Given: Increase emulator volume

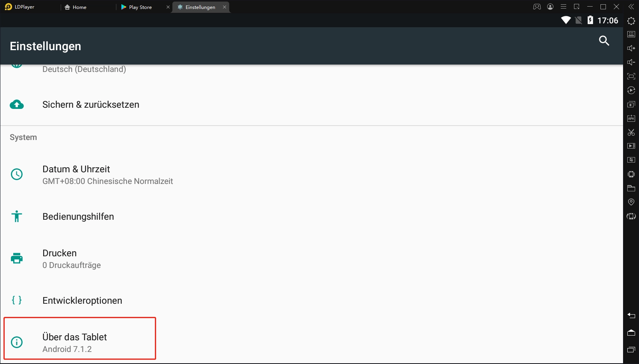Looking at the screenshot, I should pos(631,48).
